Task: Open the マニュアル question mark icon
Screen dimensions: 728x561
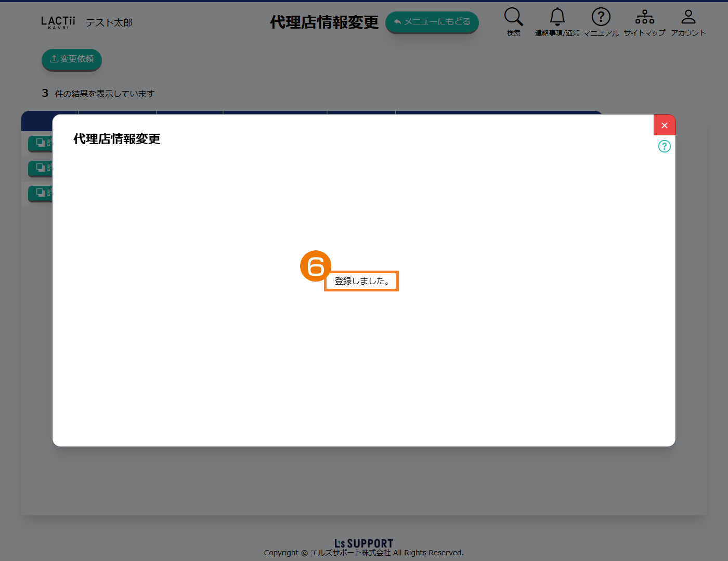Action: 601,18
